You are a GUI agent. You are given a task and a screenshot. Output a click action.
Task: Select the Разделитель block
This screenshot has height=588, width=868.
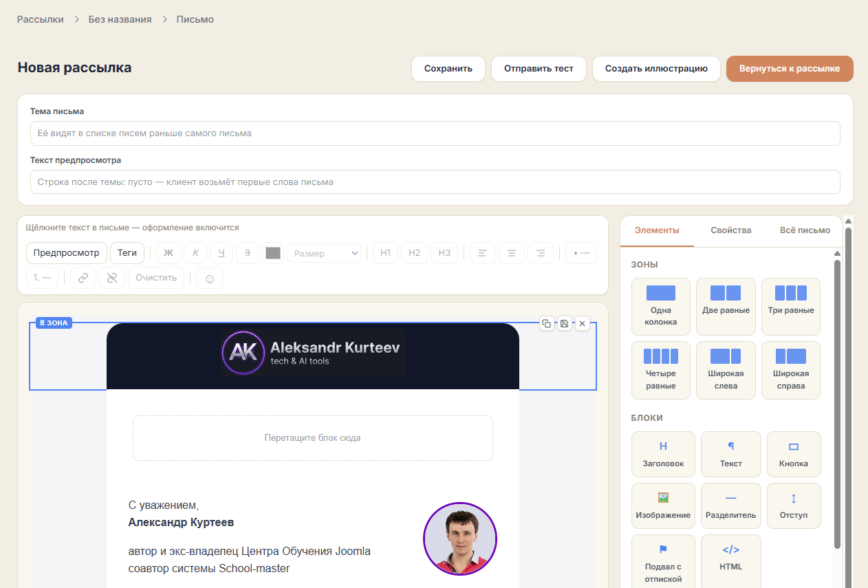click(x=731, y=505)
